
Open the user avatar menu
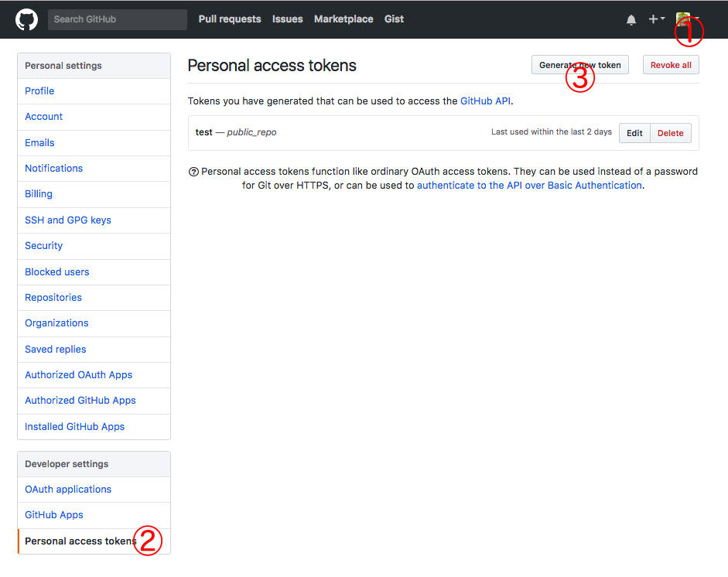pos(687,19)
